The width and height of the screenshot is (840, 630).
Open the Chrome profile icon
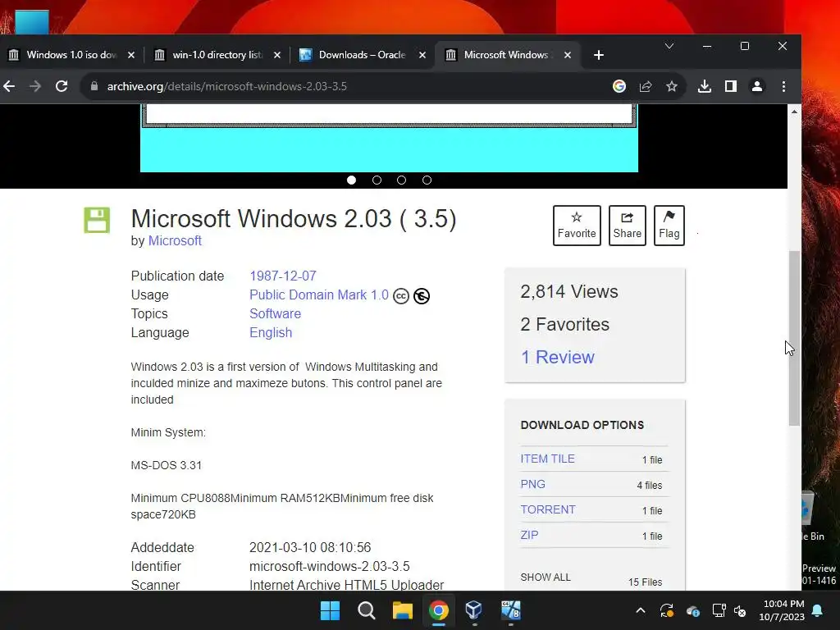tap(757, 86)
